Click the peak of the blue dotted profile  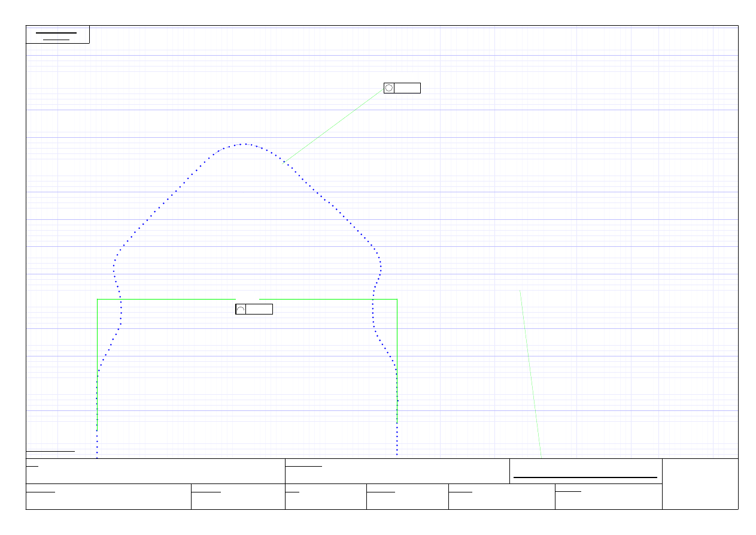click(244, 144)
